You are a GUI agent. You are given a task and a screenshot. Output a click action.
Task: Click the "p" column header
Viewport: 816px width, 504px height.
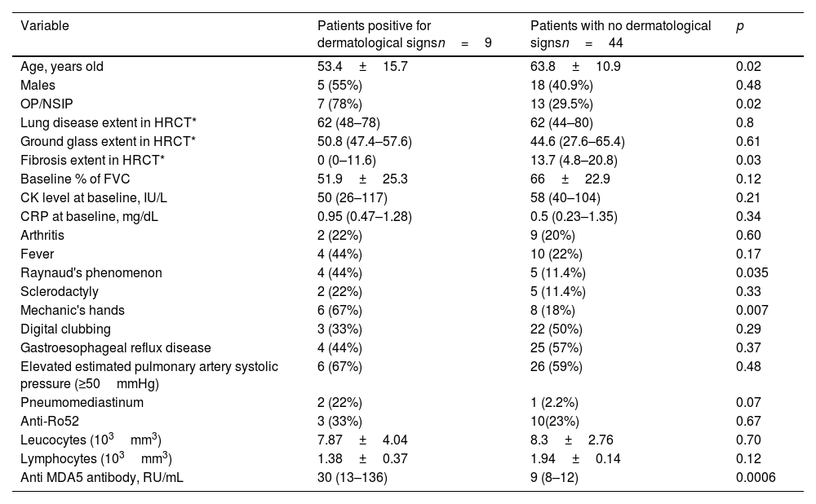[x=740, y=26]
